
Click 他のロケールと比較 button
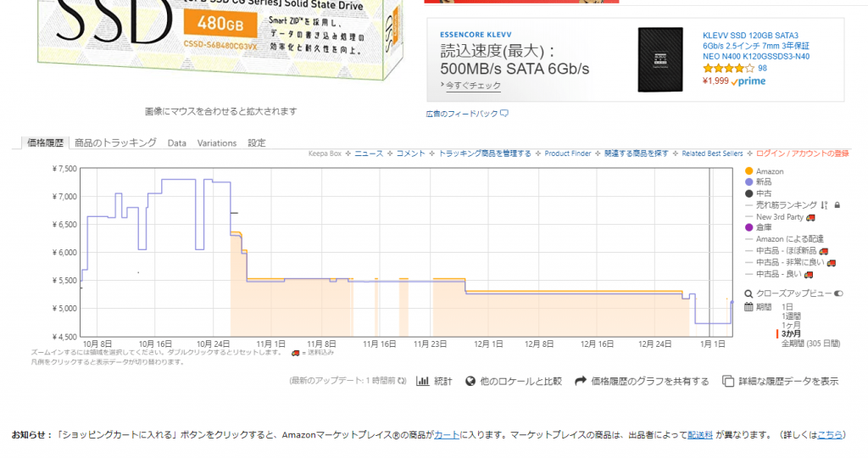(521, 381)
